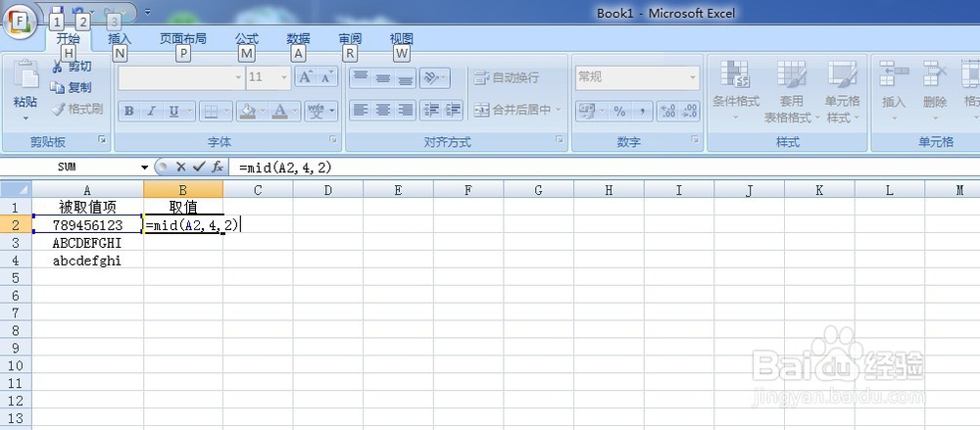Viewport: 980px width, 430px height.
Task: Confirm formula with checkmark button
Action: coord(199,167)
